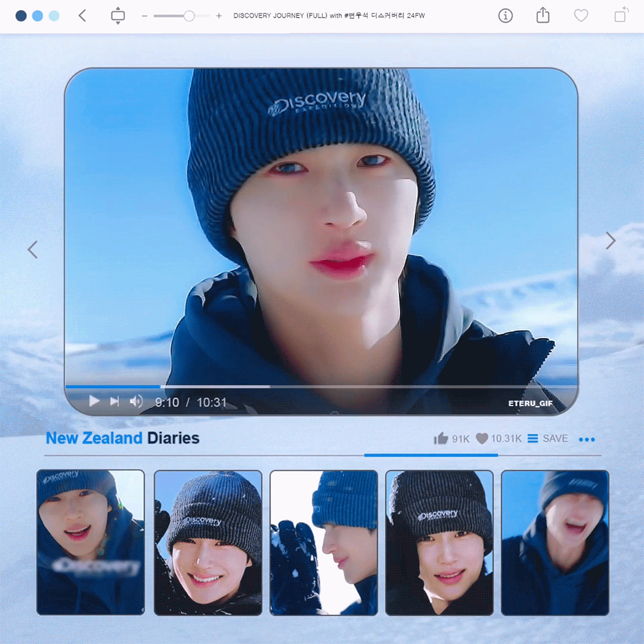Open the info circle icon

click(x=505, y=16)
